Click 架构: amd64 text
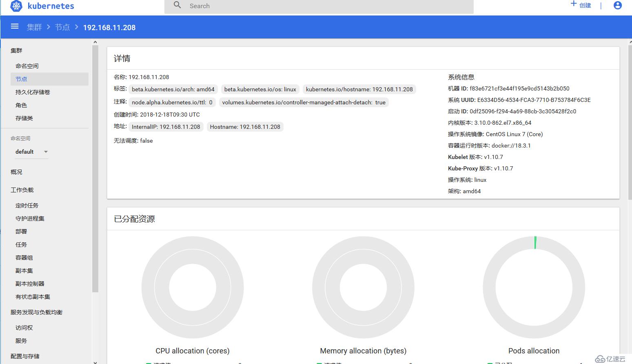This screenshot has height=364, width=632. 464,191
